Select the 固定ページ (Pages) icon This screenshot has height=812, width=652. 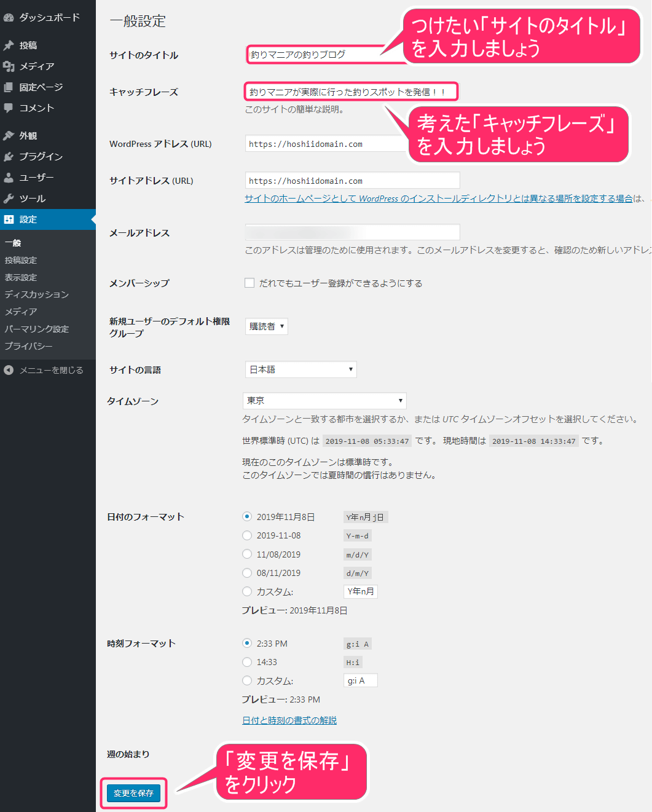(x=9, y=87)
